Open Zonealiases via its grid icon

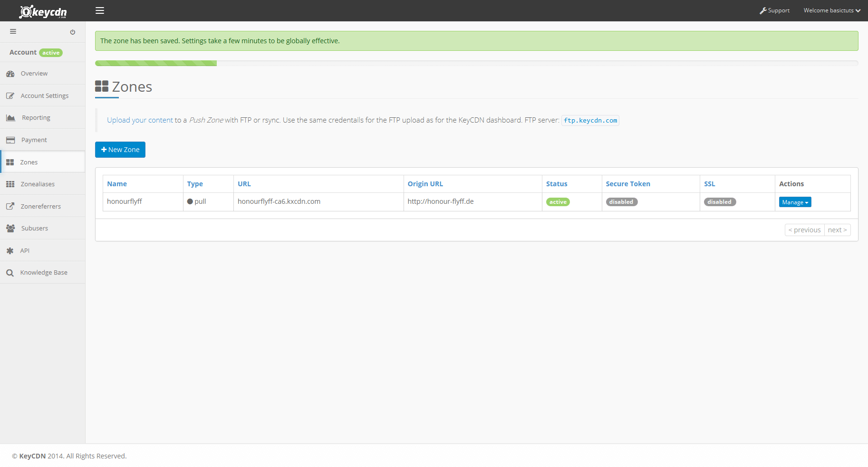[10, 184]
